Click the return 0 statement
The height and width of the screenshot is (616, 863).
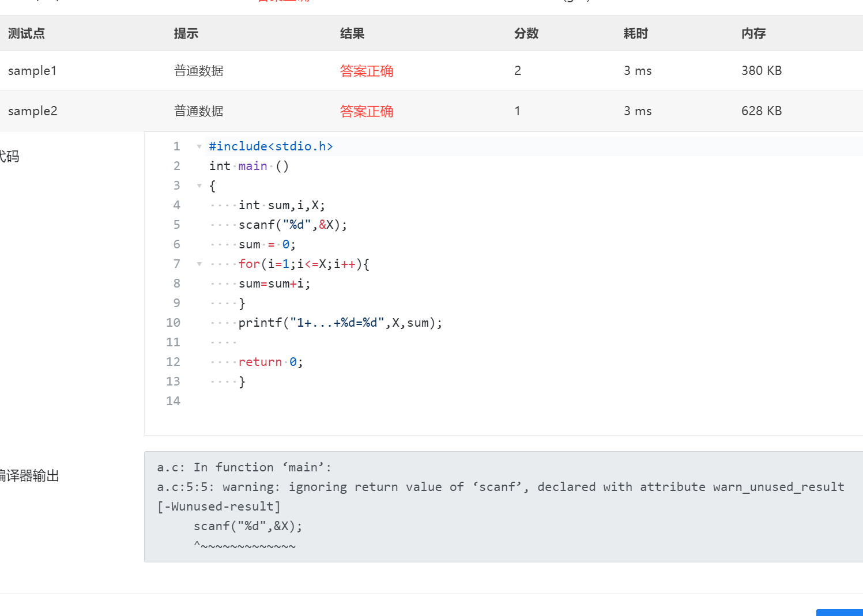pyautogui.click(x=270, y=362)
